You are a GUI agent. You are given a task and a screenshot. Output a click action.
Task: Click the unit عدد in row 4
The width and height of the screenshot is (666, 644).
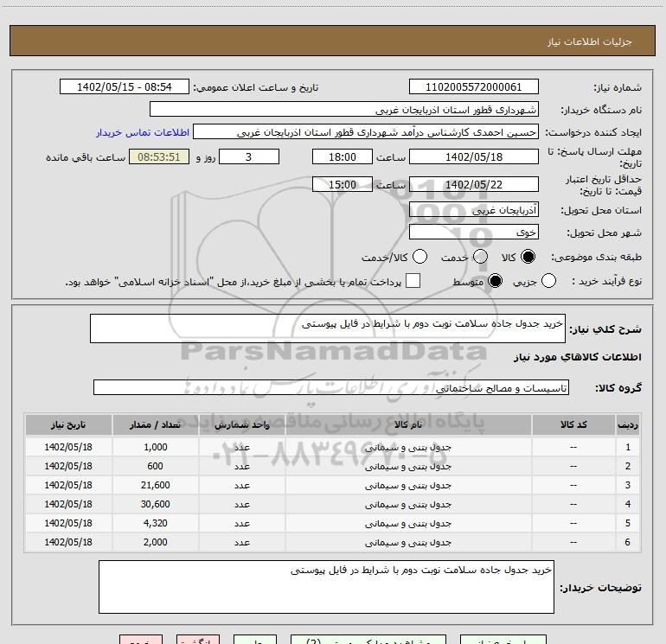pyautogui.click(x=242, y=504)
